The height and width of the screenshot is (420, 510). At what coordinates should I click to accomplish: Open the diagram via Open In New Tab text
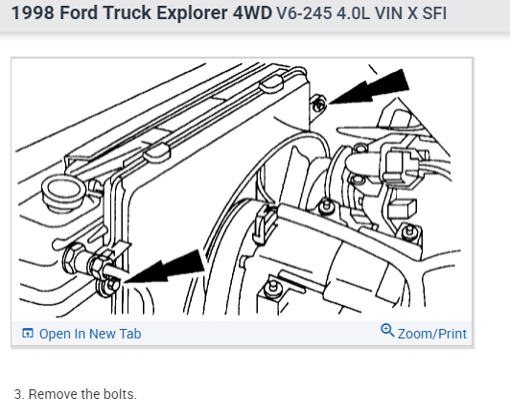coord(90,334)
